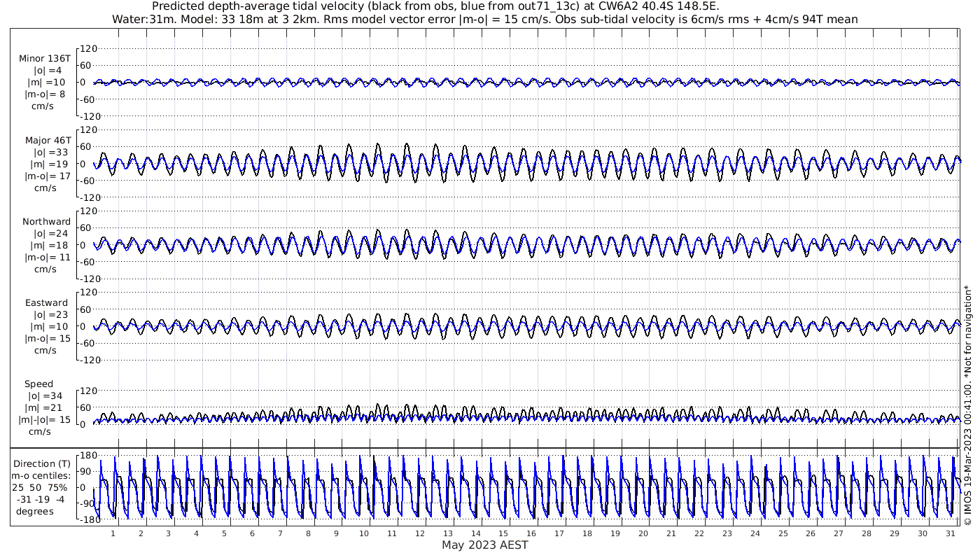This screenshot has width=980, height=560.
Task: Click the '|o| =23' value under Eastward
Action: point(48,315)
